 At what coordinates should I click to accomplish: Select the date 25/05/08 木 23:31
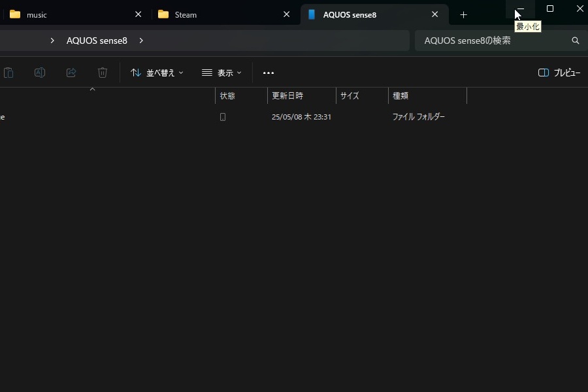pos(301,117)
